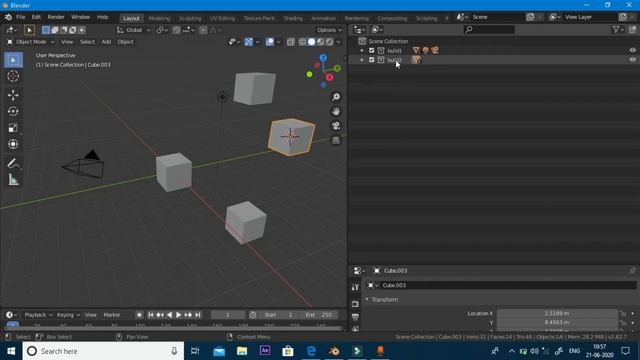Open the viewport Object menu
The image size is (640, 360).
125,42
